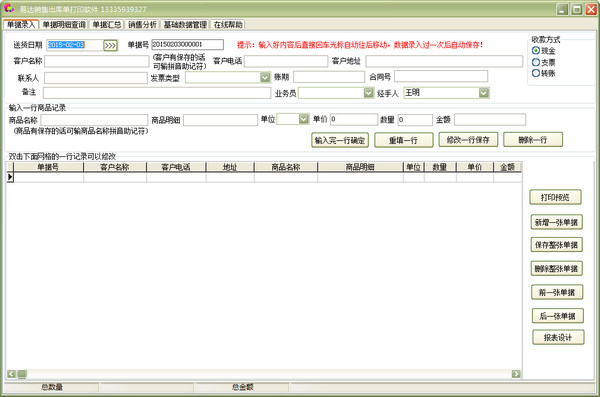Focus the 客户名称 input field
The image size is (600, 397).
96,61
